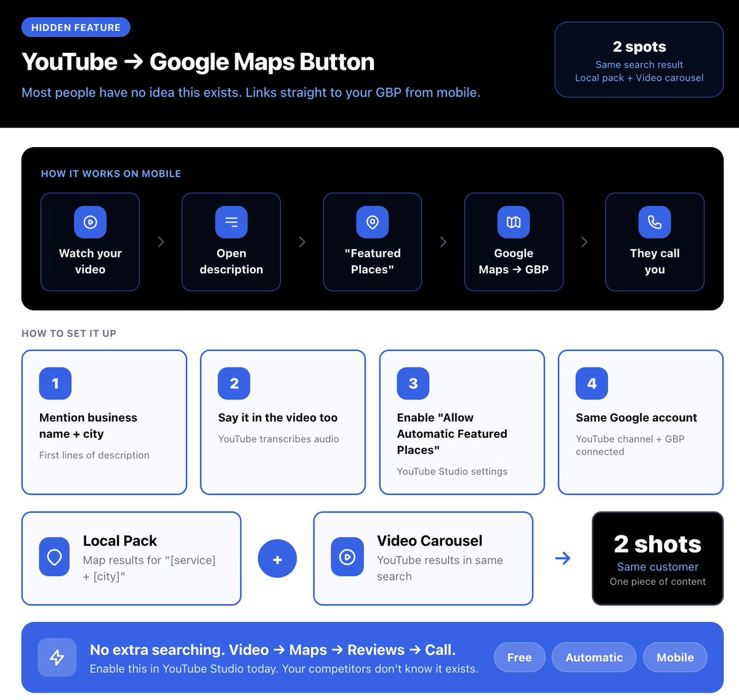Click the "Automatic" pill
This screenshot has width=739, height=700.
[594, 658]
